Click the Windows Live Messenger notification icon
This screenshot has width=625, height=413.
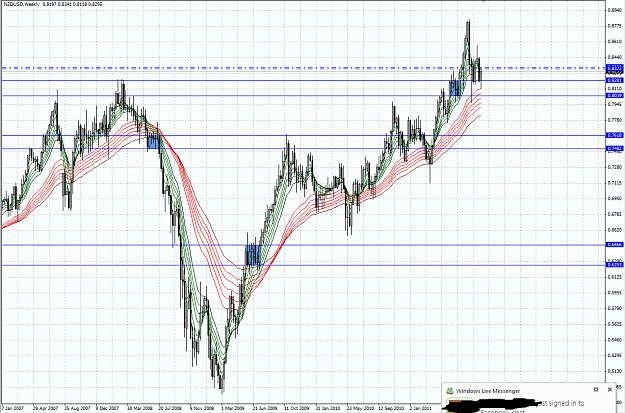tap(450, 390)
